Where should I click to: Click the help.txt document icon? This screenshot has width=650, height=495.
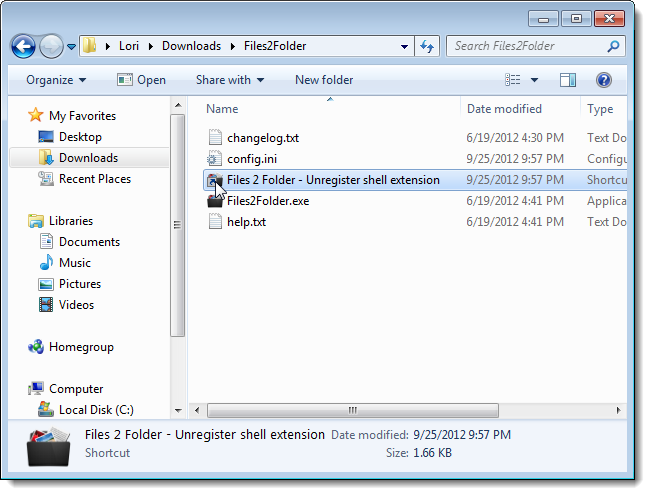[215, 222]
